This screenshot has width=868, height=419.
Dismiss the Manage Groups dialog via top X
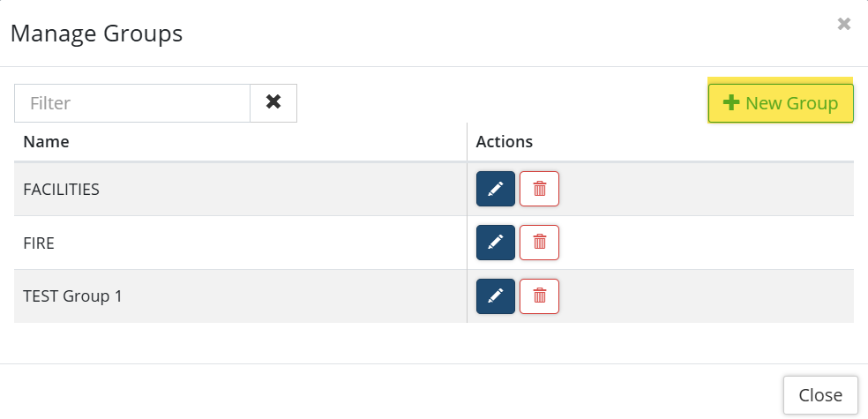tap(844, 24)
